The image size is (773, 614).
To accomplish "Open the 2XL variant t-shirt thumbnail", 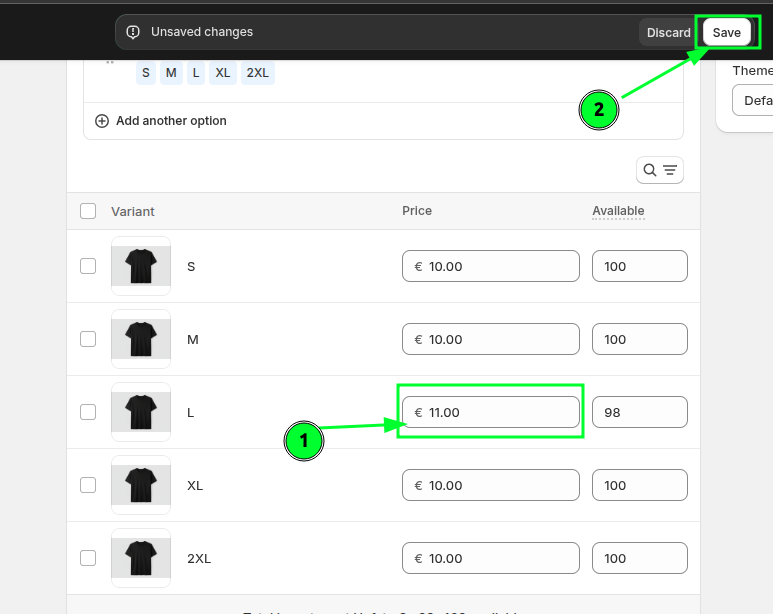I will click(x=141, y=558).
